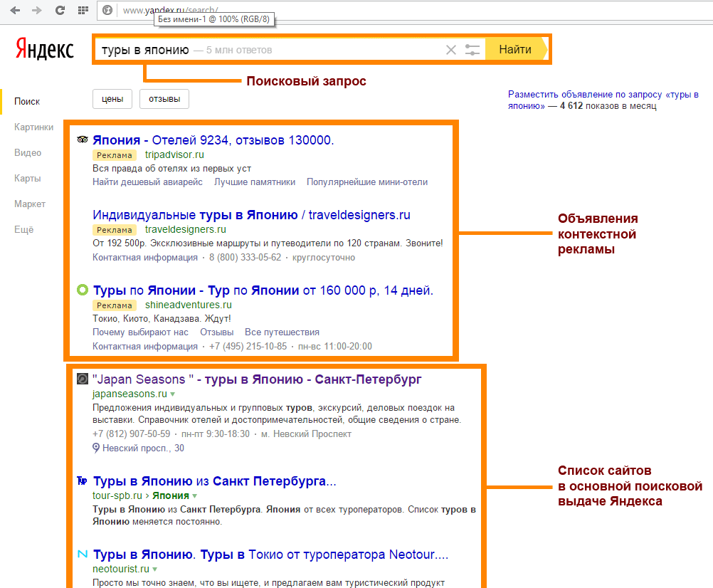Expand the dropdown arrow next to tour-spb.ru Япония
Image resolution: width=713 pixels, height=588 pixels.
195,496
